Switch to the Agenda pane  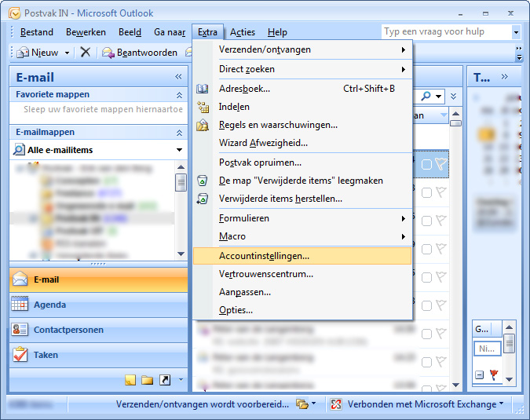click(98, 305)
